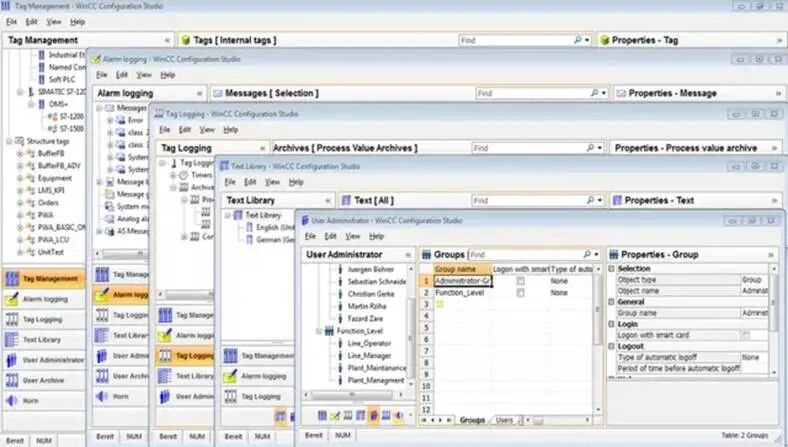
Task: Click search magnifier in the Tags find box
Action: (578, 40)
